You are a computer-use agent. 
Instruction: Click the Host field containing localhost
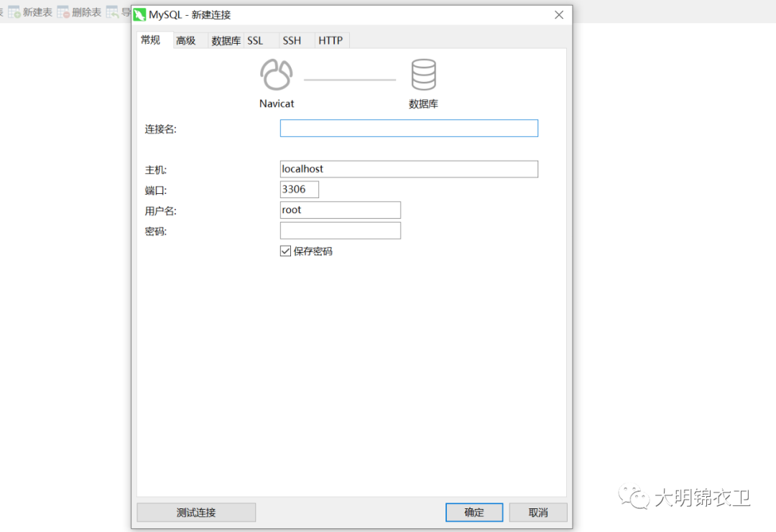(409, 169)
